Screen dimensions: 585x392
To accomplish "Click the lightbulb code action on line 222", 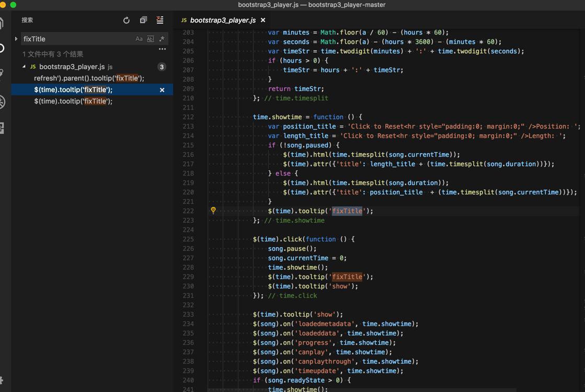I will coord(213,211).
